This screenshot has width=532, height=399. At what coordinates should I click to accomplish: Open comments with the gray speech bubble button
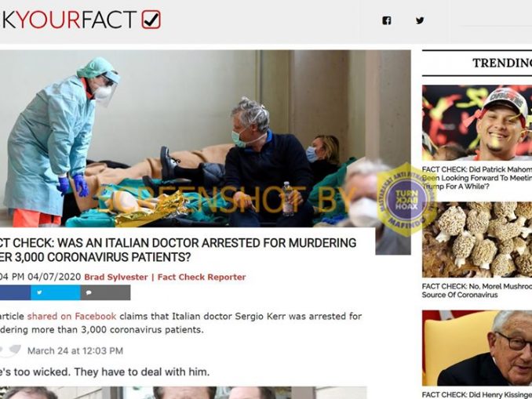pyautogui.click(x=105, y=292)
